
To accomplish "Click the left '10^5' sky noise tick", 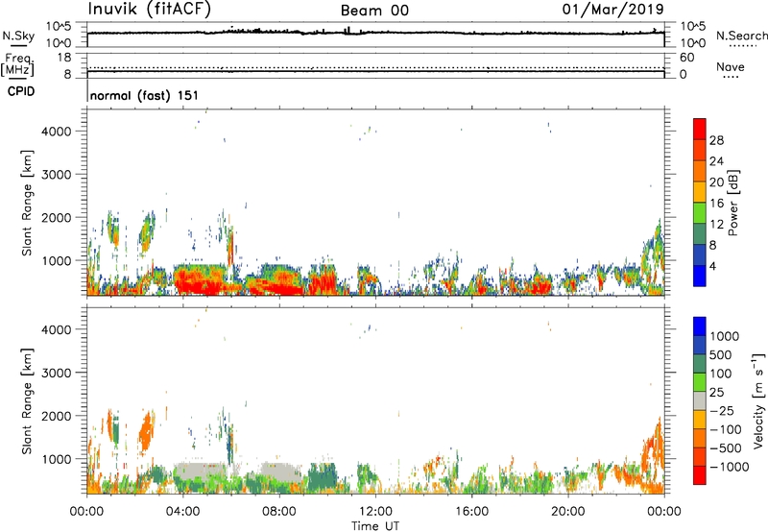I will point(58,26).
